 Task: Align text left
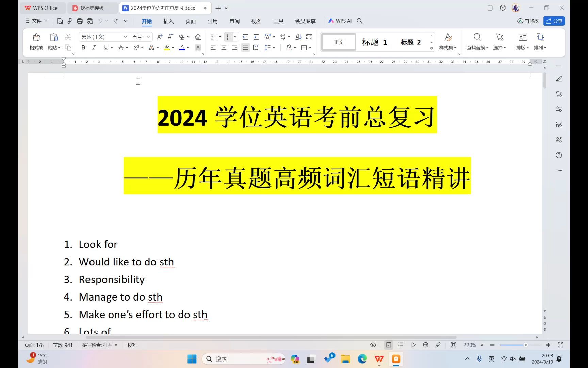click(x=213, y=48)
